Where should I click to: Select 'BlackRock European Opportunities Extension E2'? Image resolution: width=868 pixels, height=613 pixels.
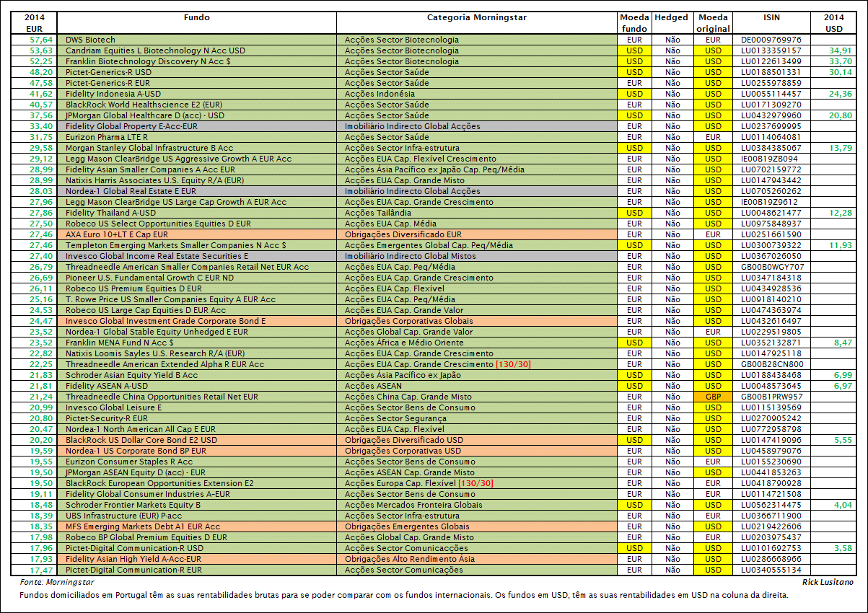click(x=159, y=483)
